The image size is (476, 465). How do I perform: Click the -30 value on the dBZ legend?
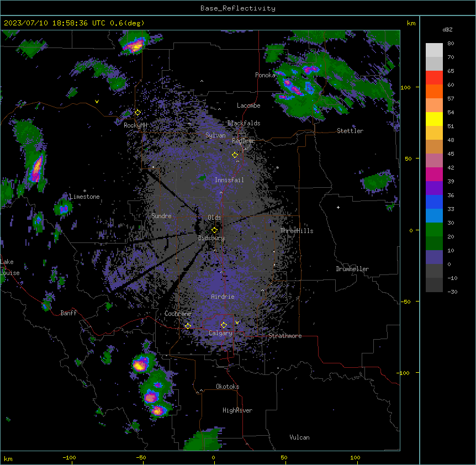[452, 292]
